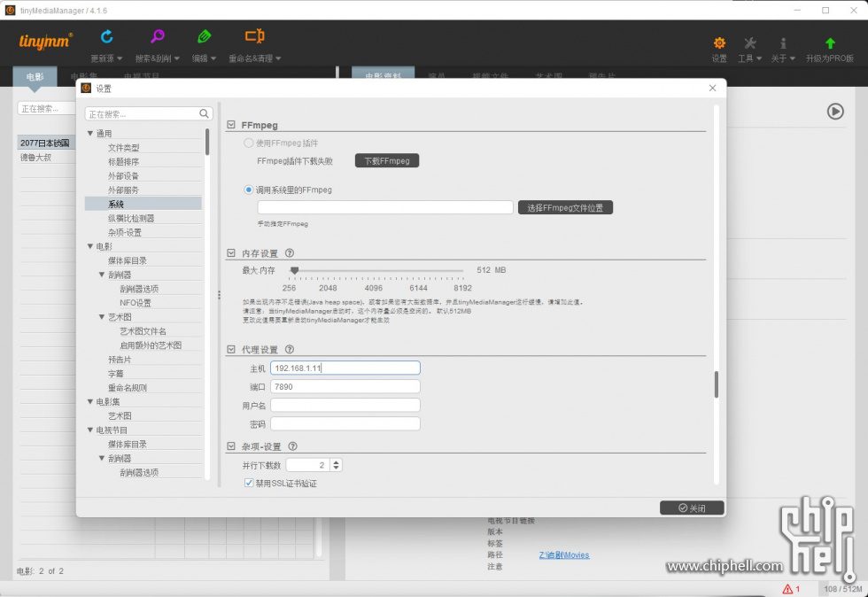Click the 选择FFmpeg文件位置 button

tap(565, 207)
